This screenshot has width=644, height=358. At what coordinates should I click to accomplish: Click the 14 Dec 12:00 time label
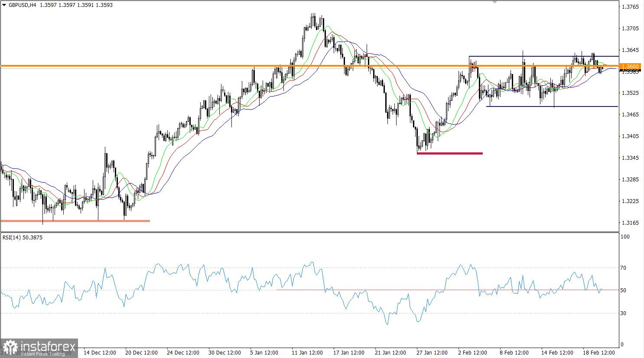pos(100,352)
